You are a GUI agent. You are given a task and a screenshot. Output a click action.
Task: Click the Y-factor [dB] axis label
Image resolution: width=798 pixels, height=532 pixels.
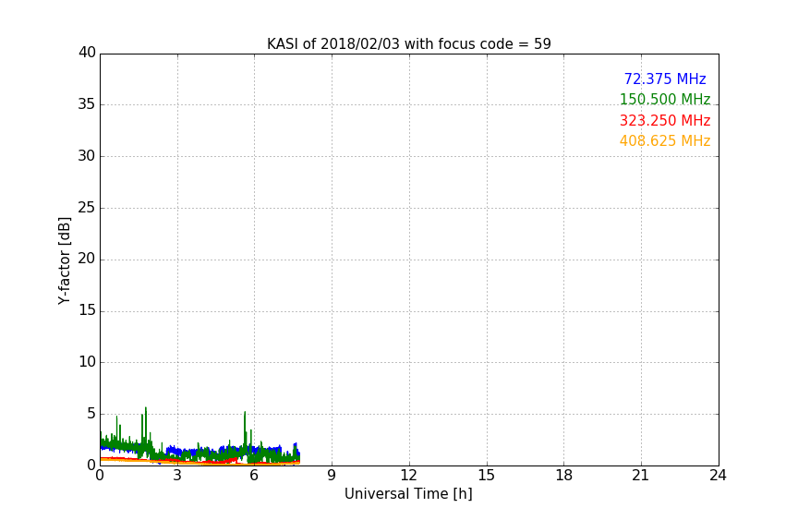(x=64, y=260)
